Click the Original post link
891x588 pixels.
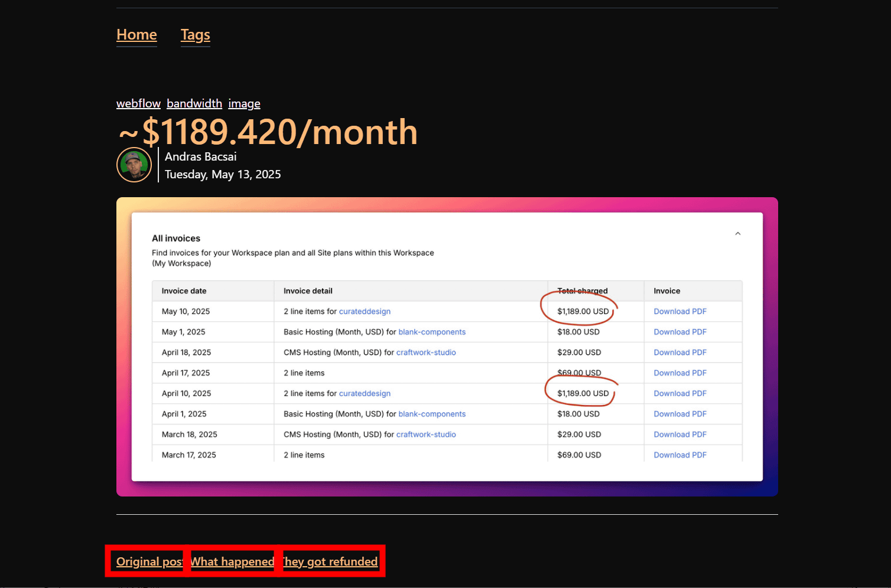coord(149,561)
